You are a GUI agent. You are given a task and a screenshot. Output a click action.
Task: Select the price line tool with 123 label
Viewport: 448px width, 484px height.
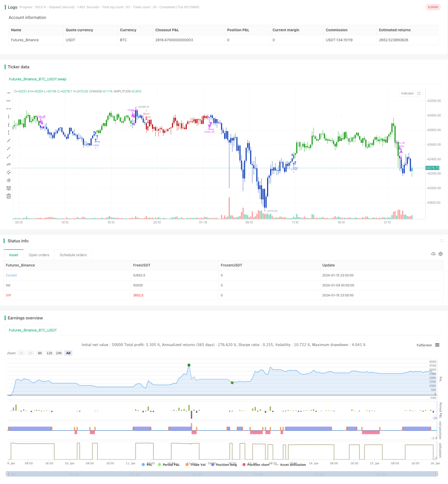[9, 164]
